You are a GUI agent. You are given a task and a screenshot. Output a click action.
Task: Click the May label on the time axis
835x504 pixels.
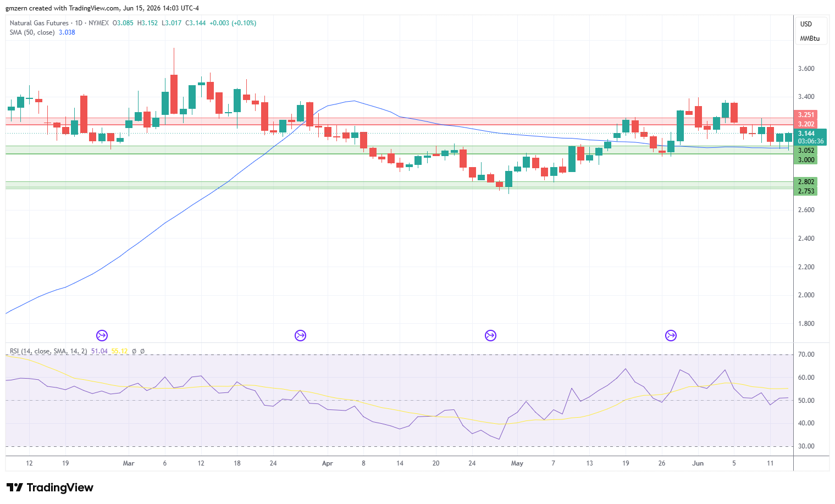(x=517, y=463)
